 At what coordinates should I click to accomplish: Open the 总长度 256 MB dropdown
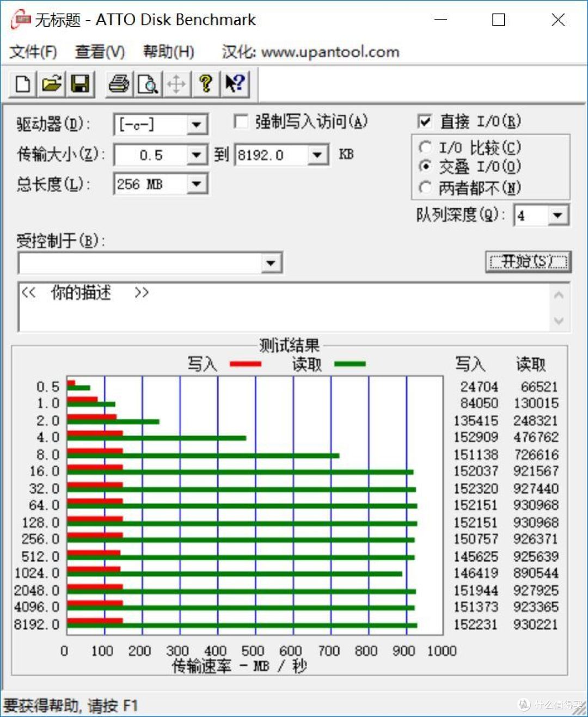click(x=196, y=184)
